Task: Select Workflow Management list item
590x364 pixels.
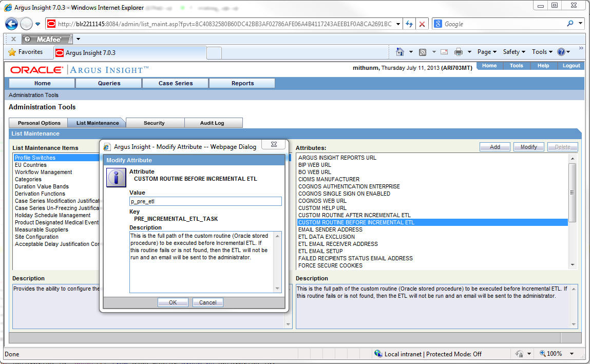Action: pos(43,172)
